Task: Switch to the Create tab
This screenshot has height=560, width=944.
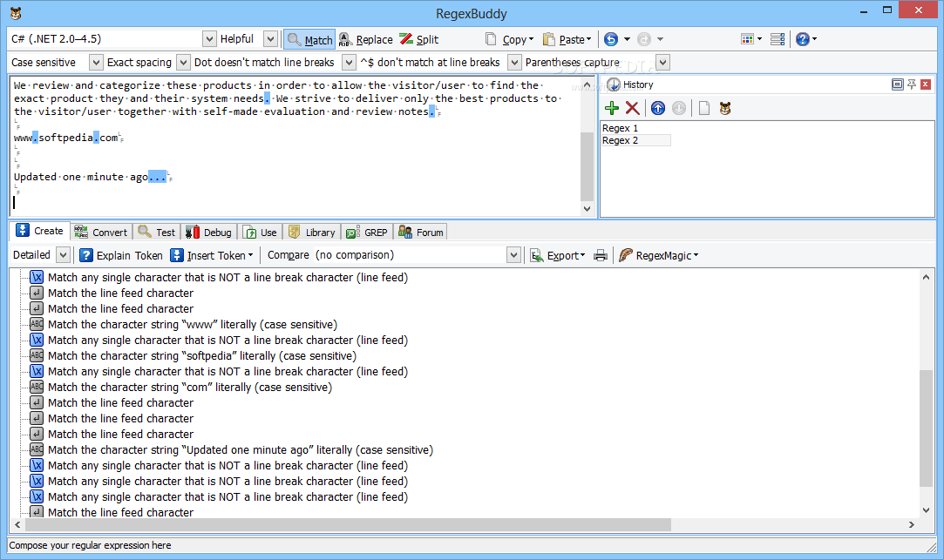Action: 40,231
